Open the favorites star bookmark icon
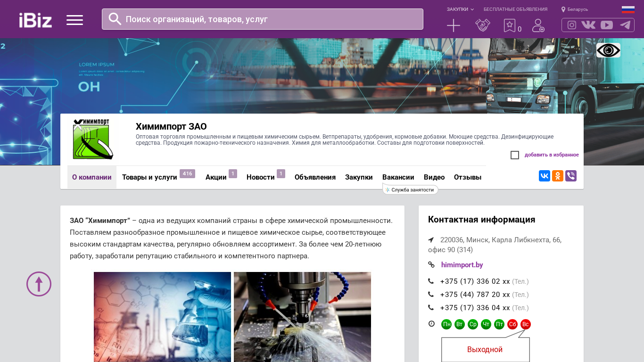644x362 pixels. coord(510,25)
